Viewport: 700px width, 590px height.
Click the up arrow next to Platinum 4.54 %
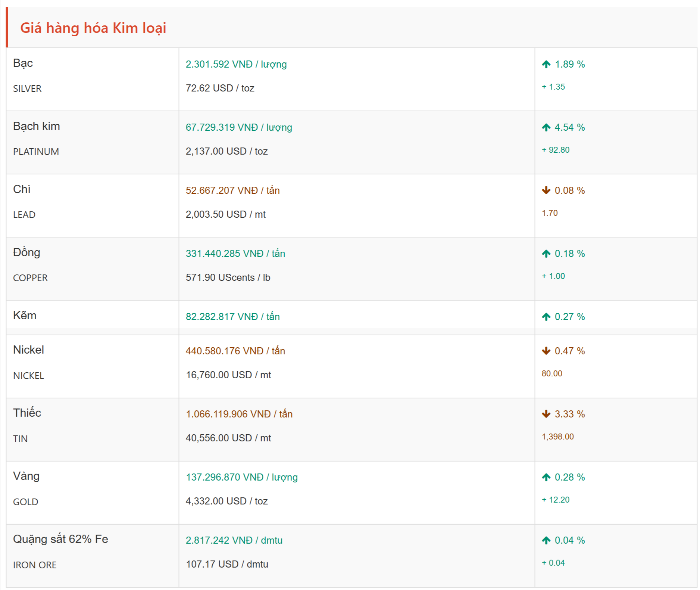coord(546,128)
